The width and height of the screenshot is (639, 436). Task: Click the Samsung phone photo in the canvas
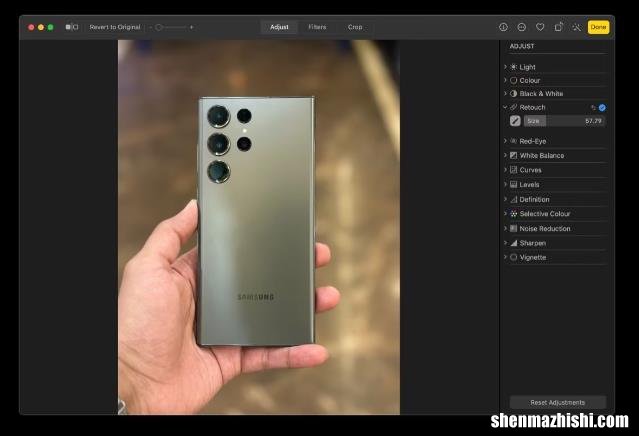(259, 227)
